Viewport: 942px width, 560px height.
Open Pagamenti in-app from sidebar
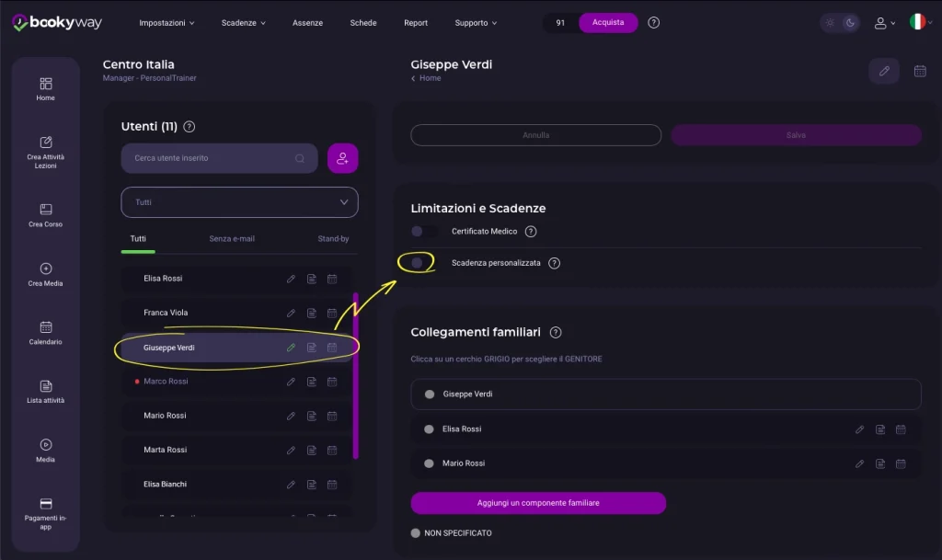(46, 512)
